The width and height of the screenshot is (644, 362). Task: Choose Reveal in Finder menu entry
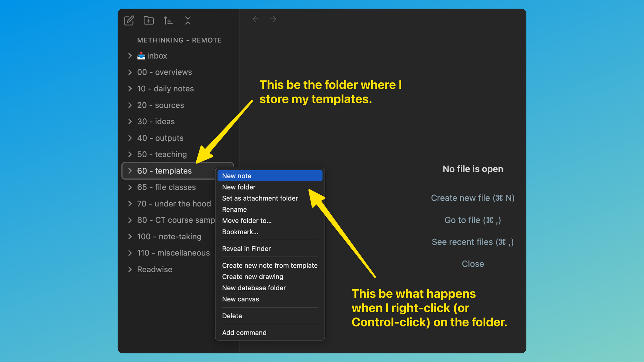click(246, 249)
